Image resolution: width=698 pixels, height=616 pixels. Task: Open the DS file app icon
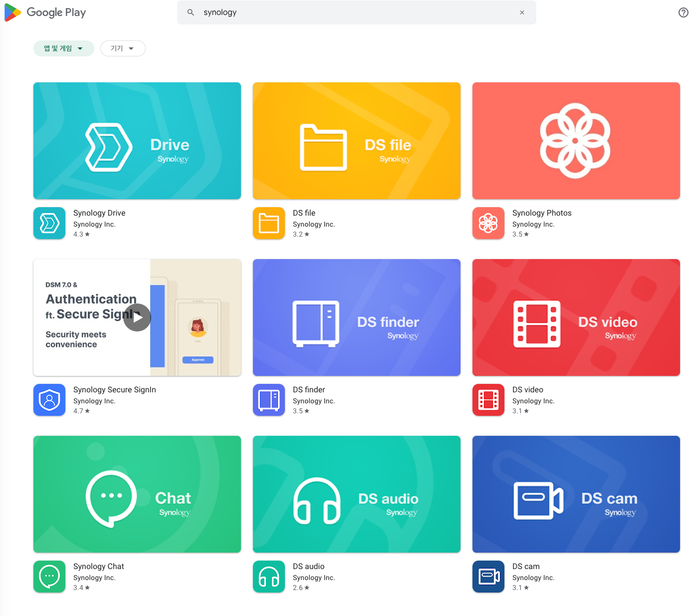(x=269, y=223)
